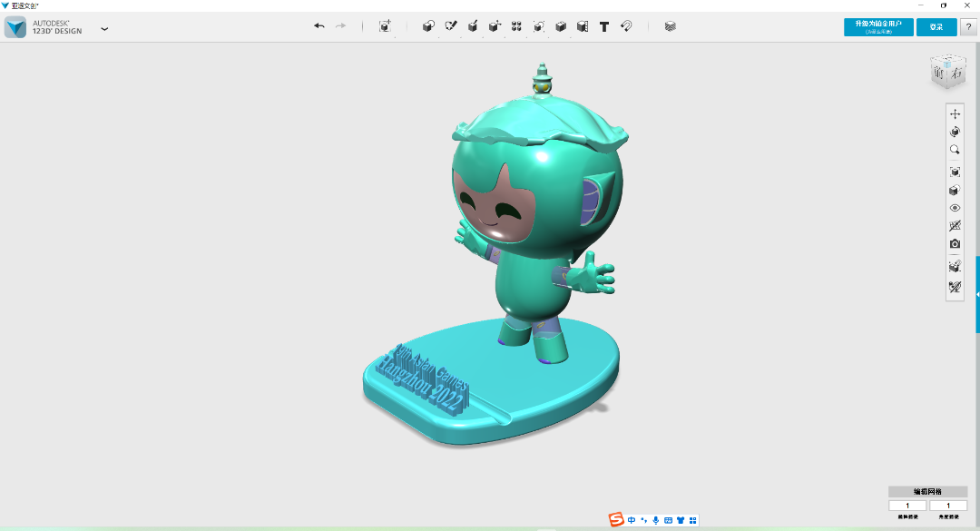Toggle solids visibility eye icon
Screen dimensions: 980x531
click(x=955, y=208)
